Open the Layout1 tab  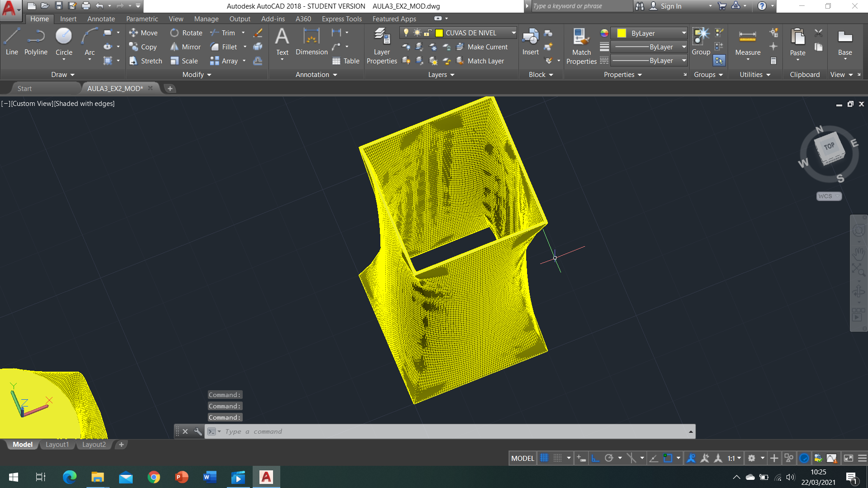point(57,445)
